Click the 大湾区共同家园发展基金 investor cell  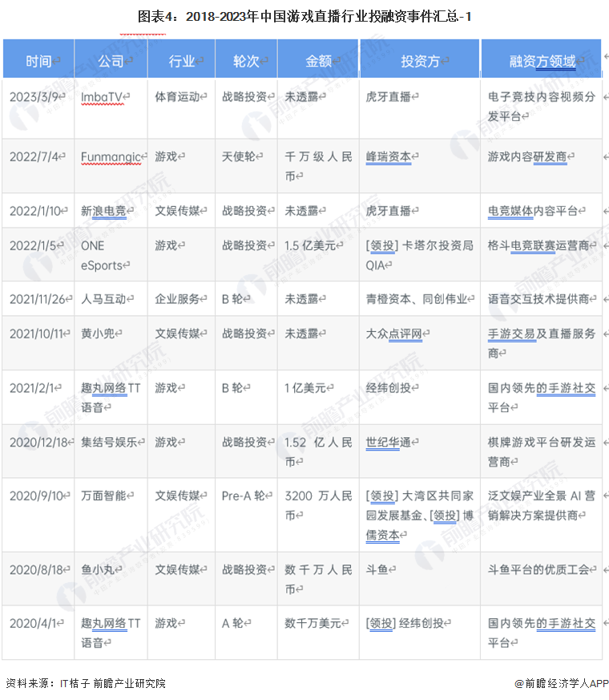[419, 516]
